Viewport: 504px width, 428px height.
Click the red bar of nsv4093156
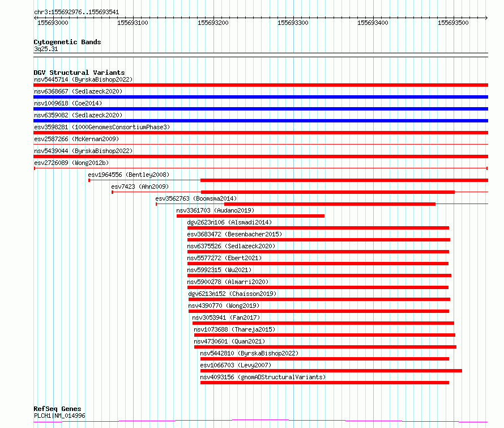point(324,383)
